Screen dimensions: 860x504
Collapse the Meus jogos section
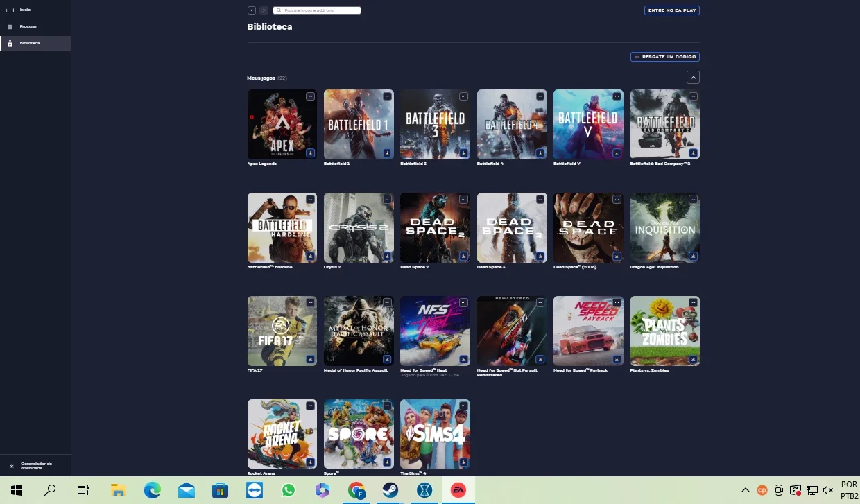(693, 78)
